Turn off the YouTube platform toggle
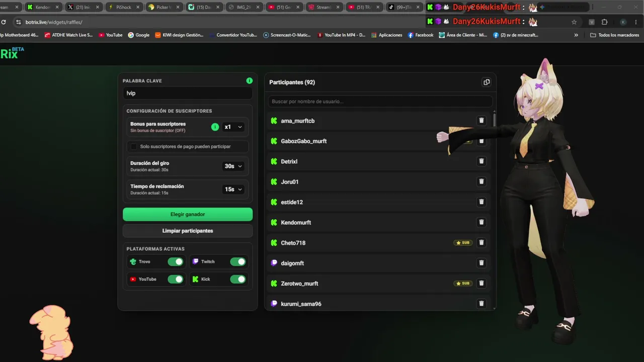This screenshot has height=362, width=644. point(176,279)
